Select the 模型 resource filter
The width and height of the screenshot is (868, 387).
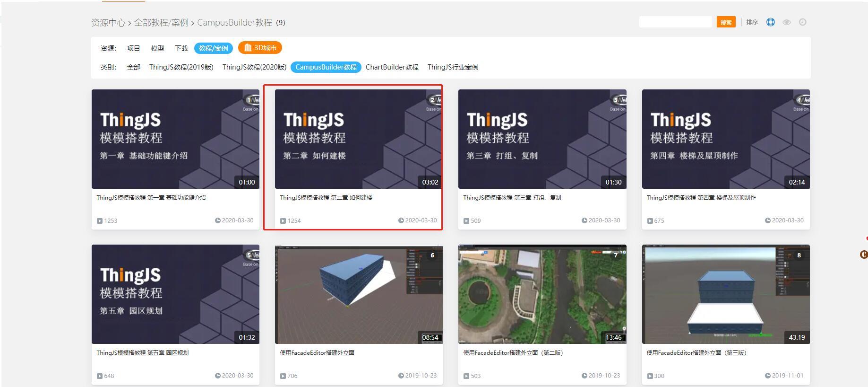pyautogui.click(x=157, y=48)
